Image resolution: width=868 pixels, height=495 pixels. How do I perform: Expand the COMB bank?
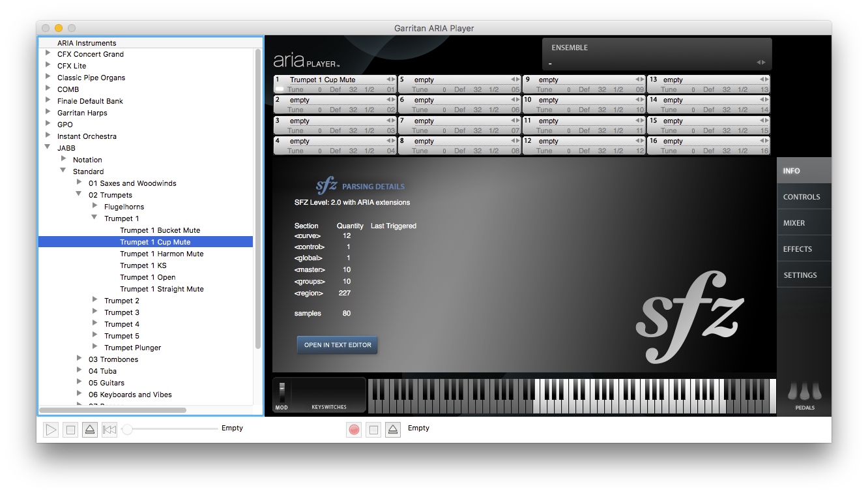coord(48,89)
